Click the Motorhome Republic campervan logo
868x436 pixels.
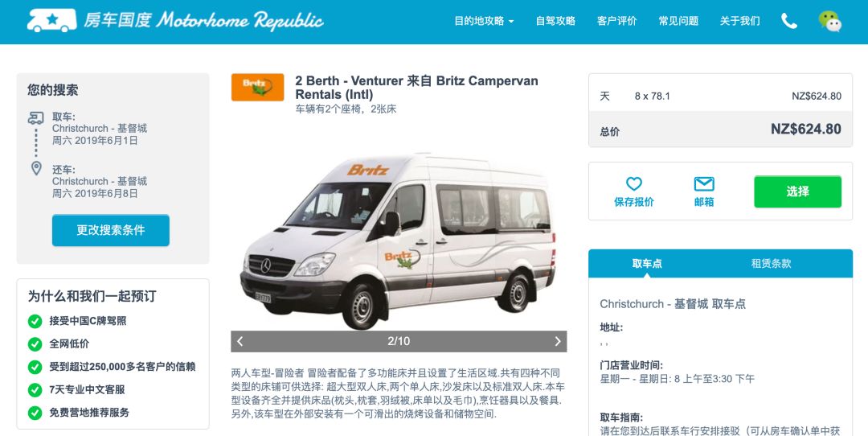51,20
